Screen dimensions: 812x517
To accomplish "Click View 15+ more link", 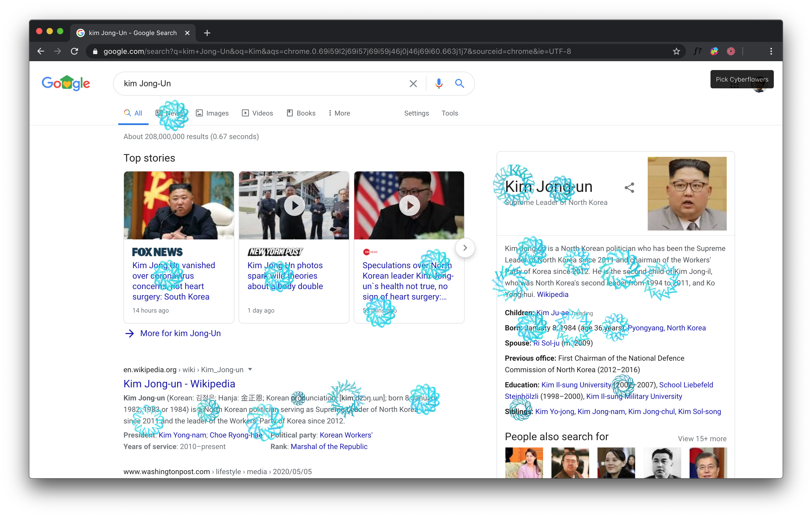I will (702, 439).
